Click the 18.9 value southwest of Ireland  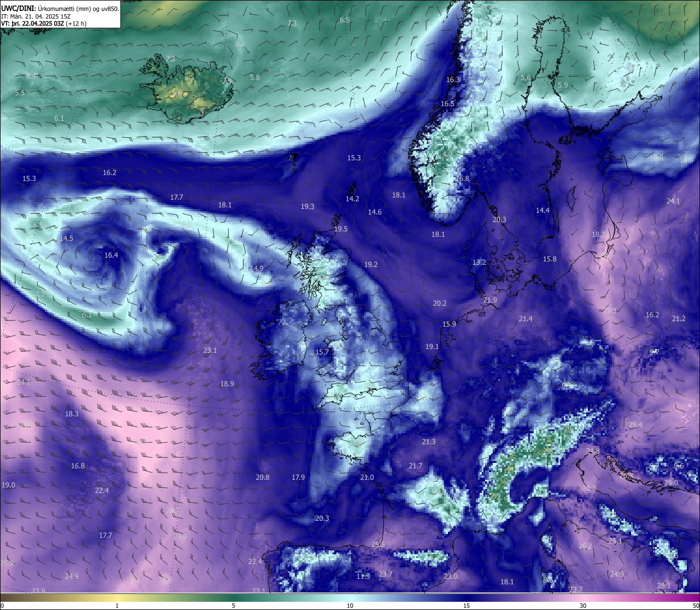227,384
